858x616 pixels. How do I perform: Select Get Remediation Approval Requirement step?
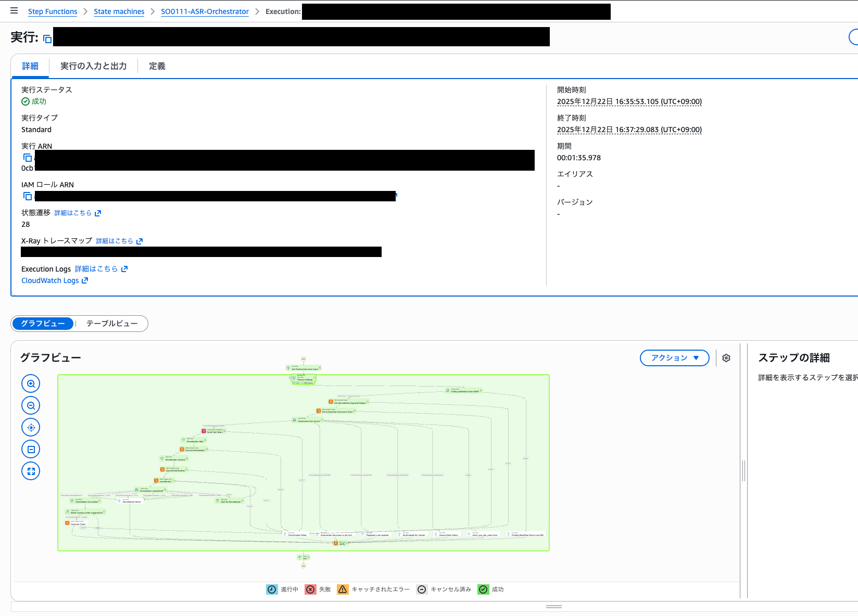[x=348, y=402]
